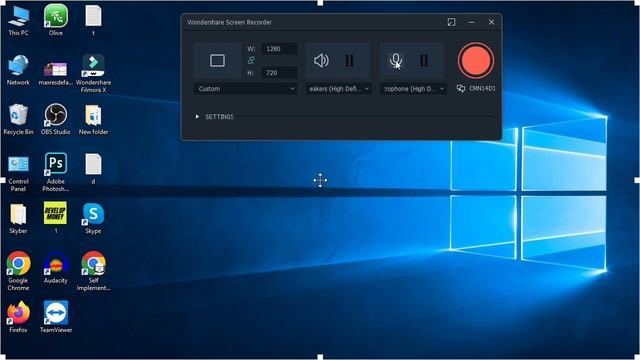Select the Self Implement... Chrome shortcut
The height and width of the screenshot is (360, 640).
pos(93,271)
